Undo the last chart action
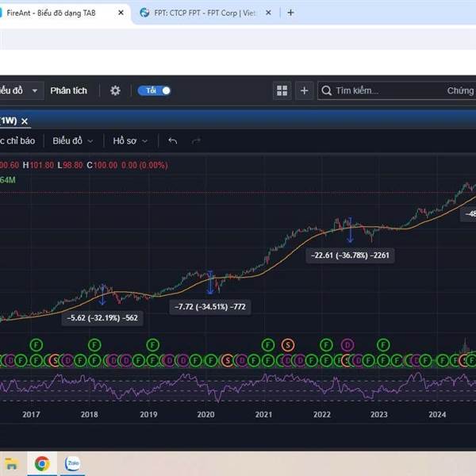476x476 pixels. point(172,141)
